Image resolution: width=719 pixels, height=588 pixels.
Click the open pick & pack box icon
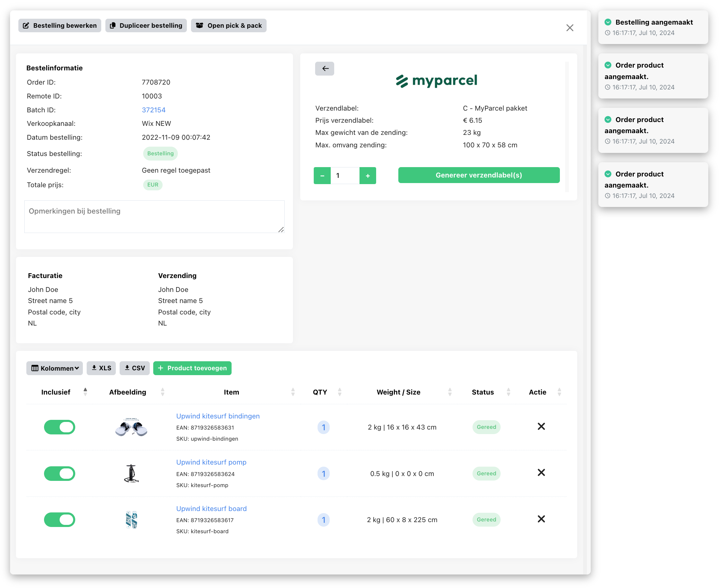click(x=200, y=26)
